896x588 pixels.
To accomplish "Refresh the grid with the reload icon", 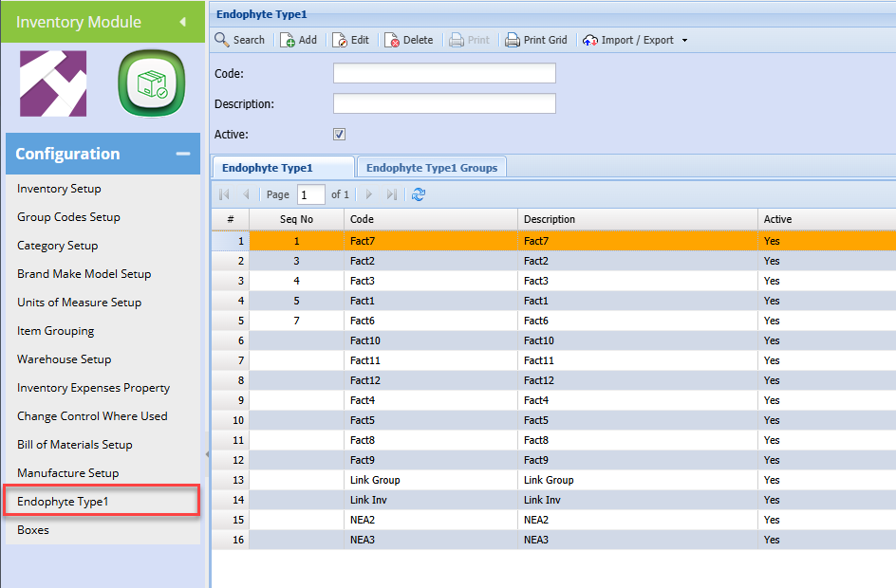I will [419, 194].
